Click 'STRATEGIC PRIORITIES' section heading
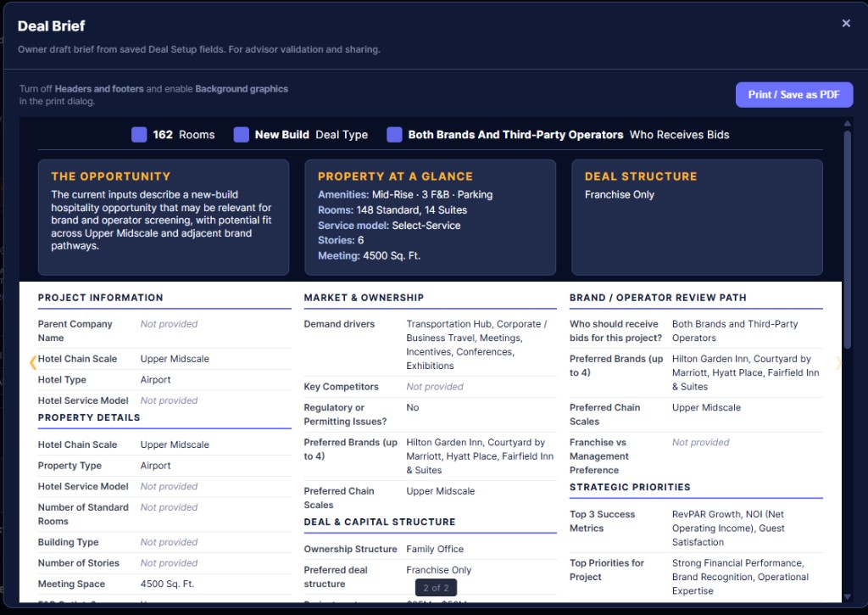868x615 pixels. pyautogui.click(x=630, y=487)
